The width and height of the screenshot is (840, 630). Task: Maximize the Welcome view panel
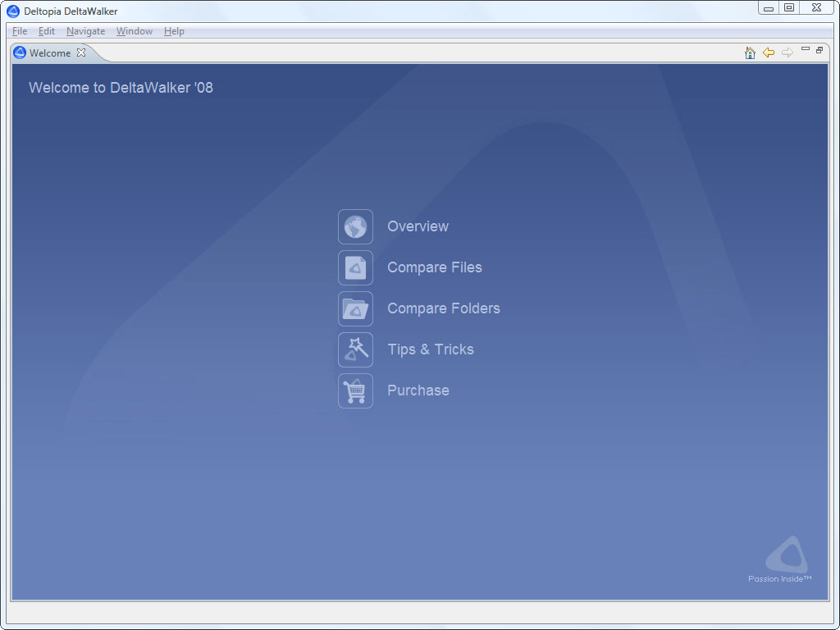click(x=819, y=50)
